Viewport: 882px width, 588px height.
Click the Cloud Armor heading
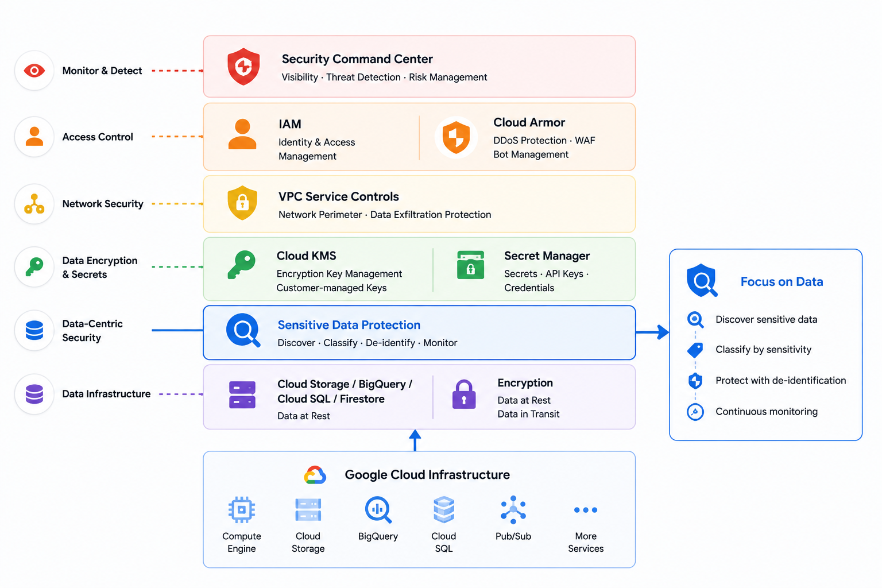coord(529,122)
